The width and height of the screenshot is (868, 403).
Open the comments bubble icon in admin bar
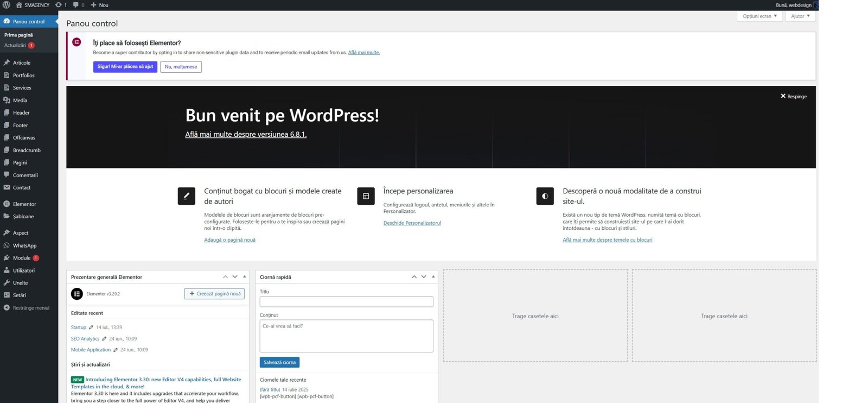76,5
